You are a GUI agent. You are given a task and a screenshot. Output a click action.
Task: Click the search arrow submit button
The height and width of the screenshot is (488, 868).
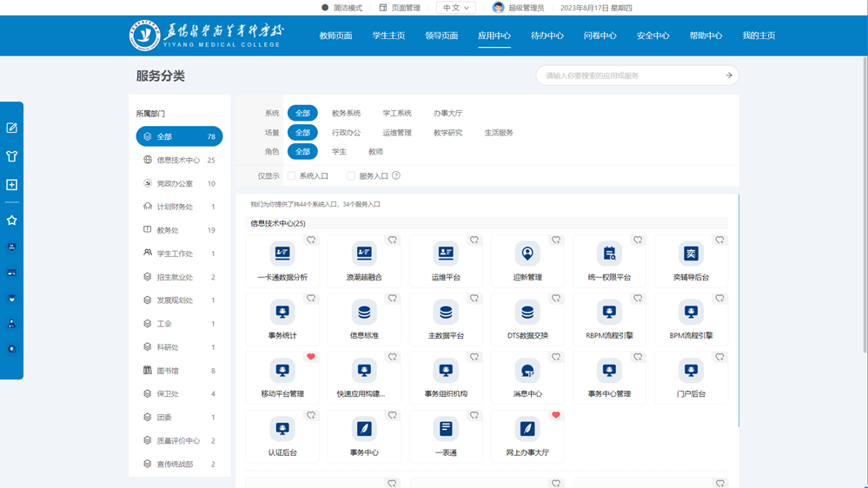pos(729,76)
